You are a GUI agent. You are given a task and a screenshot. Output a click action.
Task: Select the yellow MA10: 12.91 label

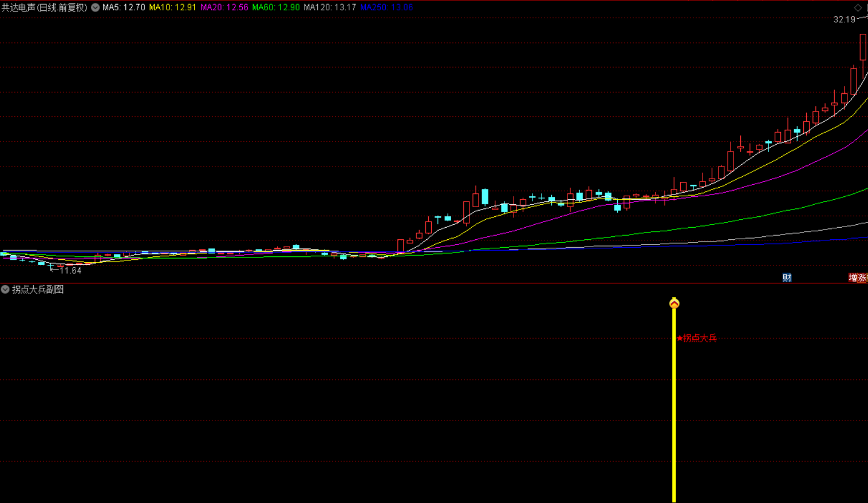pos(172,7)
